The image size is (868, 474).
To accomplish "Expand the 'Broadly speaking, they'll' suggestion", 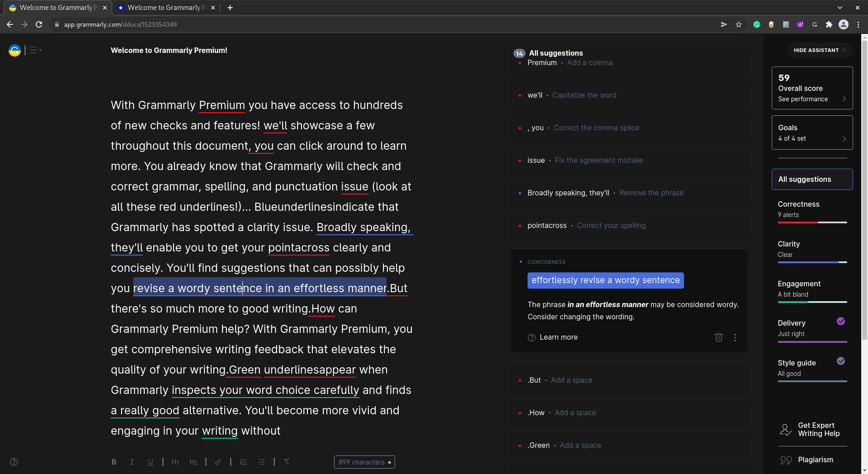I will [x=629, y=193].
